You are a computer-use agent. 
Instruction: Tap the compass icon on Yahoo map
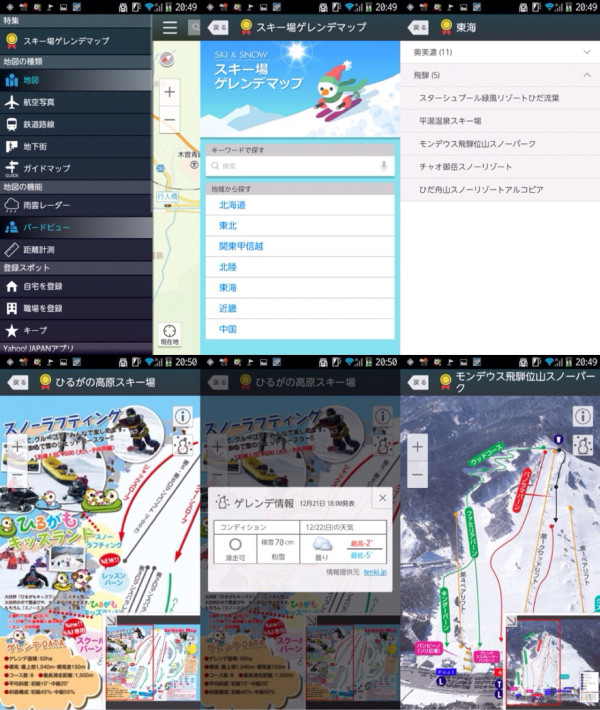click(167, 59)
